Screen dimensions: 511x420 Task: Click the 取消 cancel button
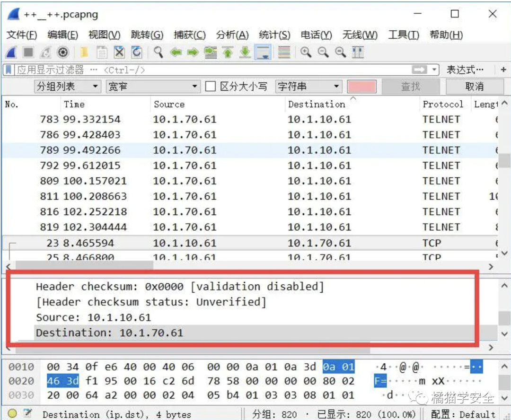click(474, 87)
